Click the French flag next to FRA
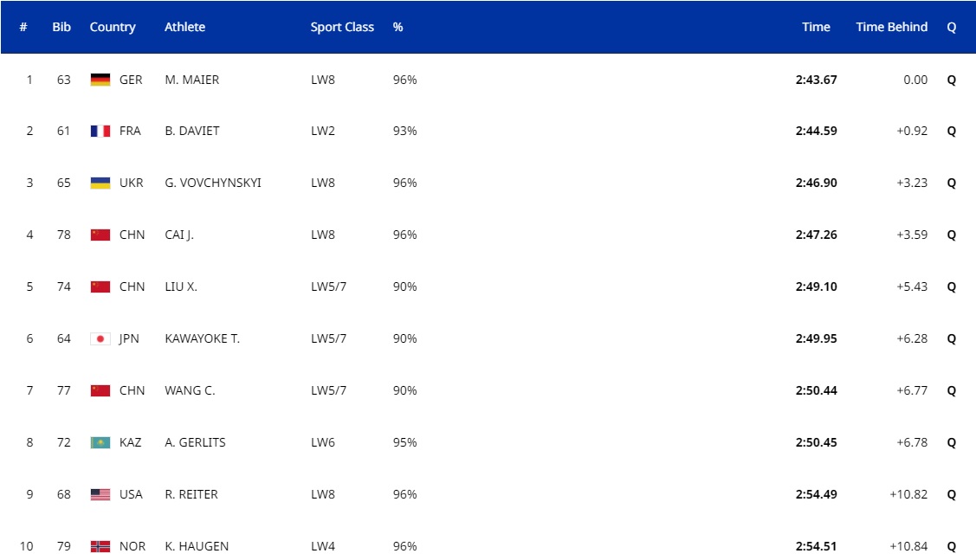Screen dimensions: 976x560 point(100,132)
